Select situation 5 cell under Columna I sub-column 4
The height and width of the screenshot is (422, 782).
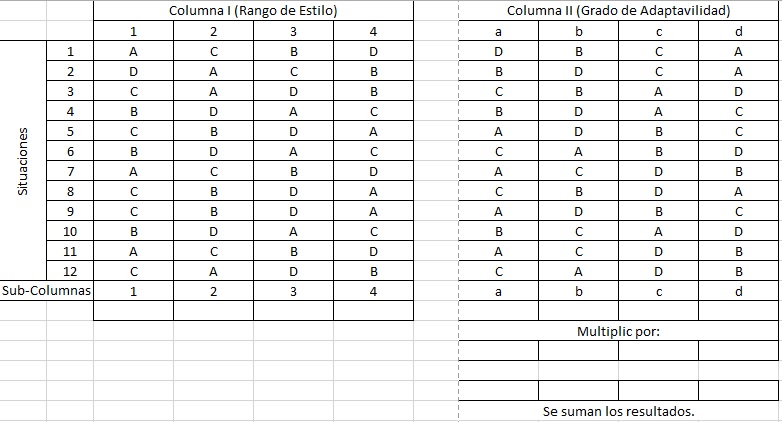(x=373, y=131)
